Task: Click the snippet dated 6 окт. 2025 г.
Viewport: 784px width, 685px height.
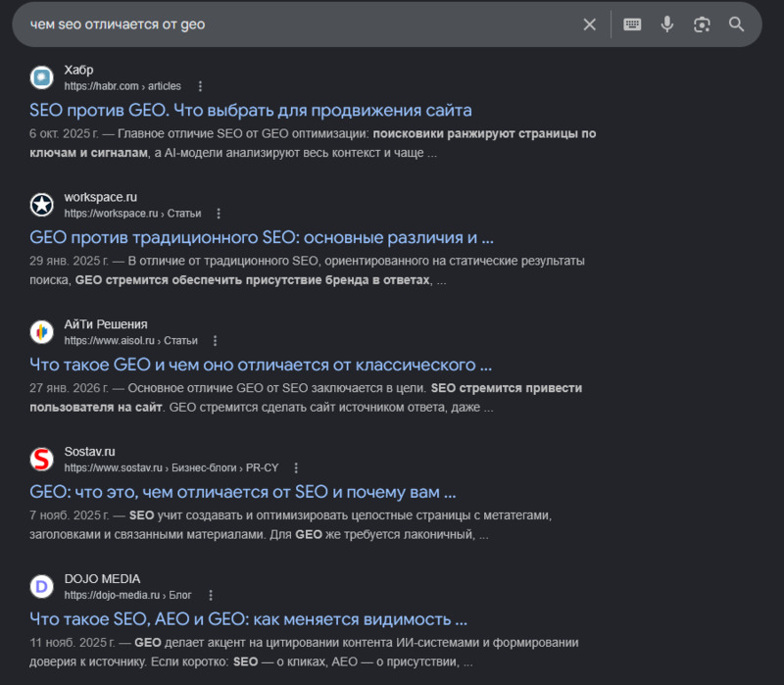Action: tap(313, 143)
